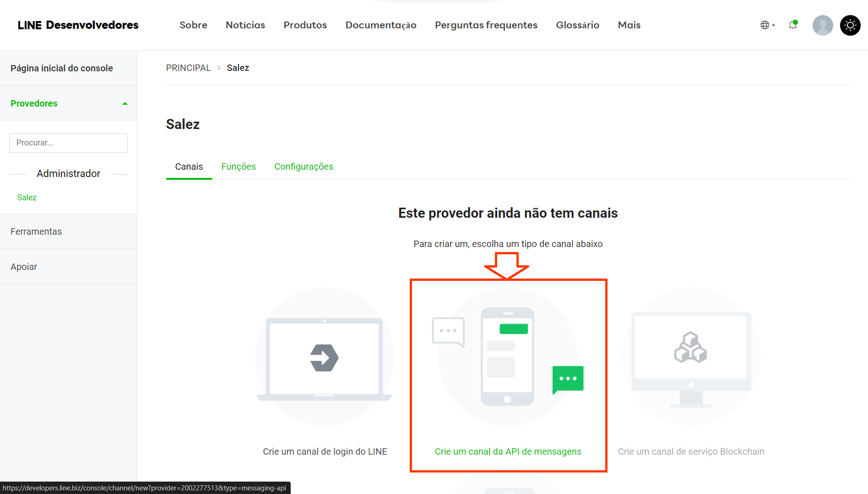
Task: Switch to the Configurações tab
Action: click(304, 167)
